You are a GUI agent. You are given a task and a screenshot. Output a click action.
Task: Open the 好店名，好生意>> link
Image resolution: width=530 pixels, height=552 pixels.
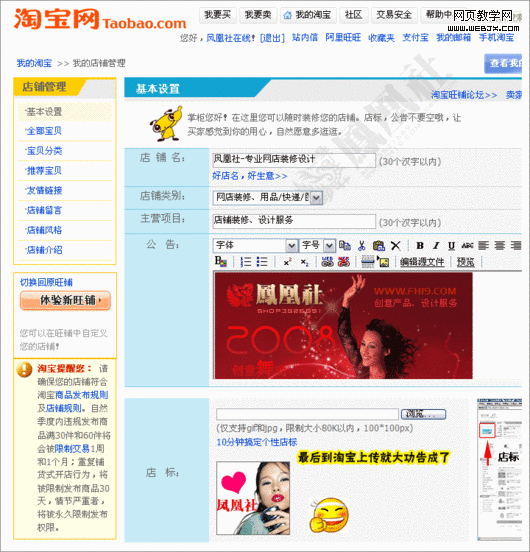coord(250,175)
